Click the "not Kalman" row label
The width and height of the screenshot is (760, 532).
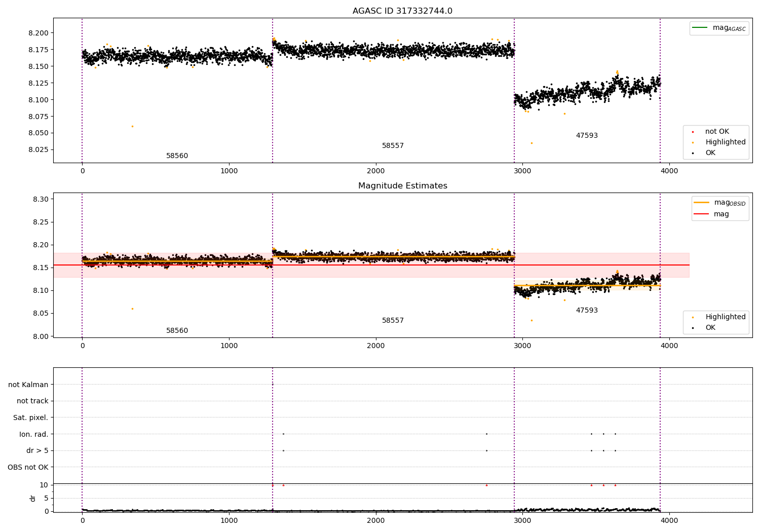pos(28,385)
